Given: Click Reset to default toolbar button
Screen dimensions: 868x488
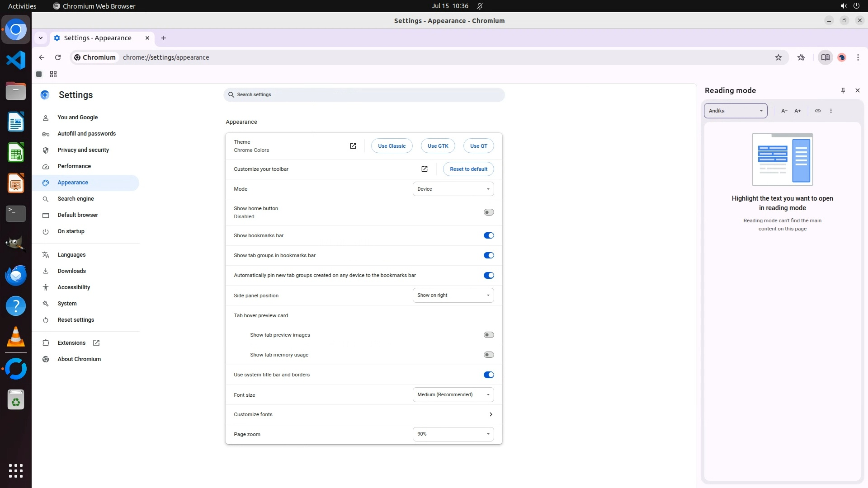Looking at the screenshot, I should pos(468,169).
